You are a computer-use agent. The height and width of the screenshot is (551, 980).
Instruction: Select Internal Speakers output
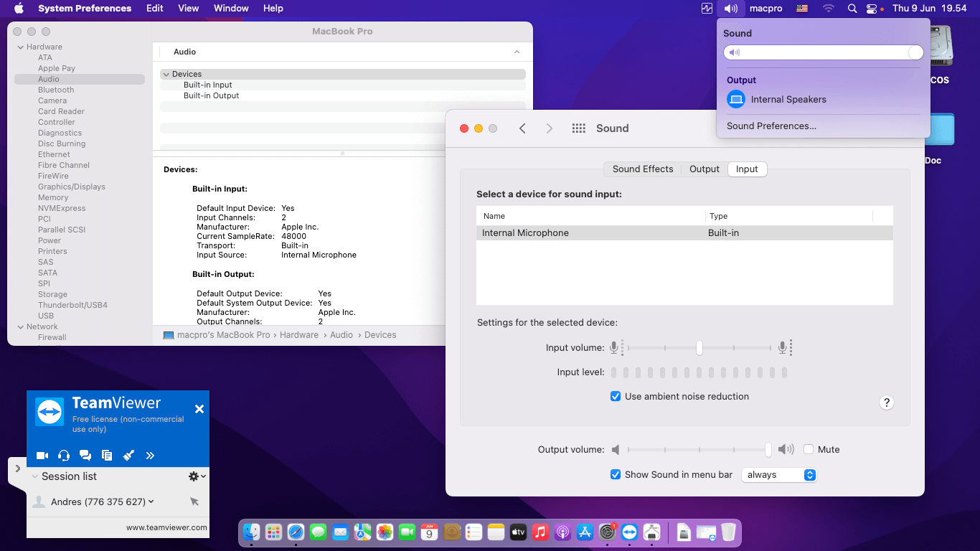[823, 100]
